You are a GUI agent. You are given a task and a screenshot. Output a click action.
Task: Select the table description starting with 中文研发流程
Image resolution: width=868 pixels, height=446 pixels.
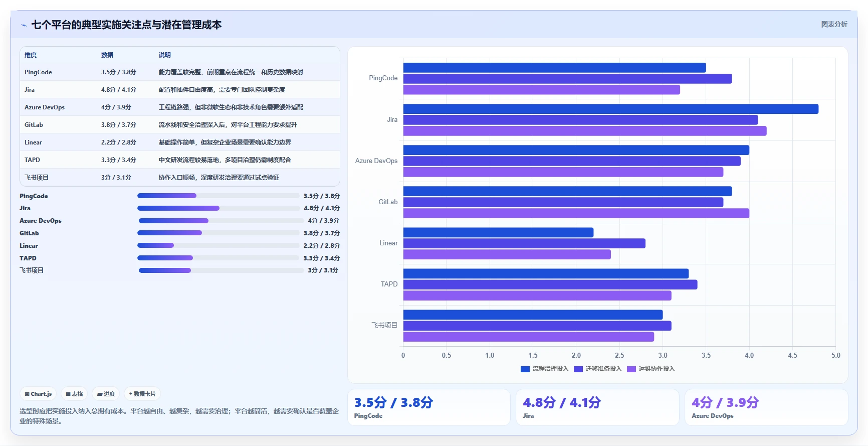[225, 160]
